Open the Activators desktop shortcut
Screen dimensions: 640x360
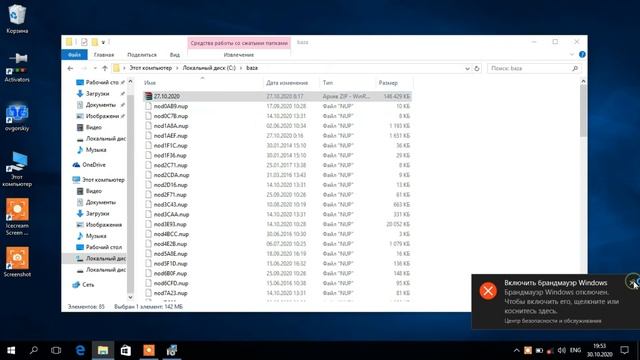17,67
